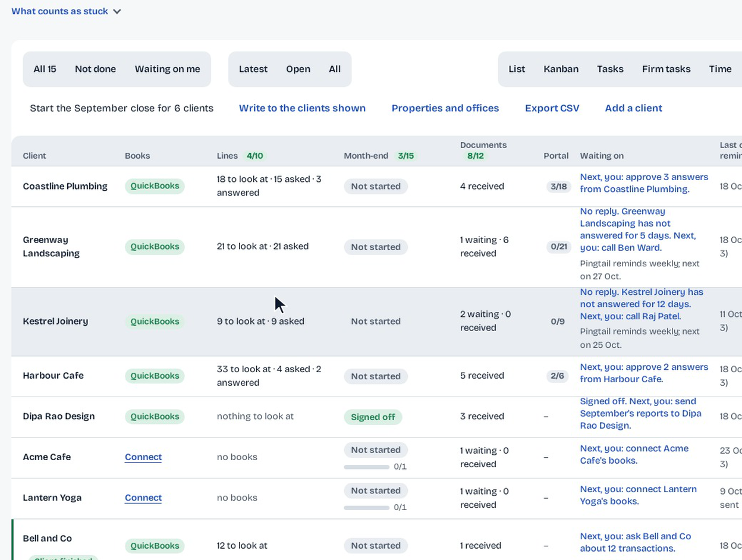Click Coastline Plumbing's 'Not started' status

376,187
